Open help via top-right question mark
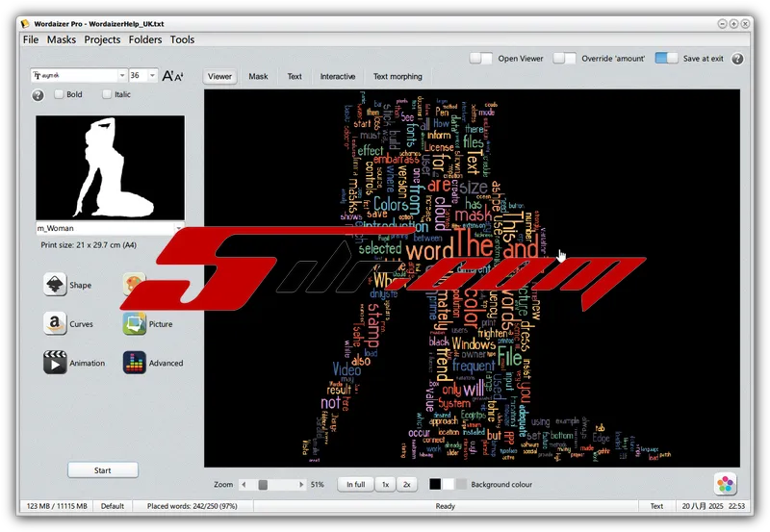Screen dimensions: 770x532 pos(737,59)
